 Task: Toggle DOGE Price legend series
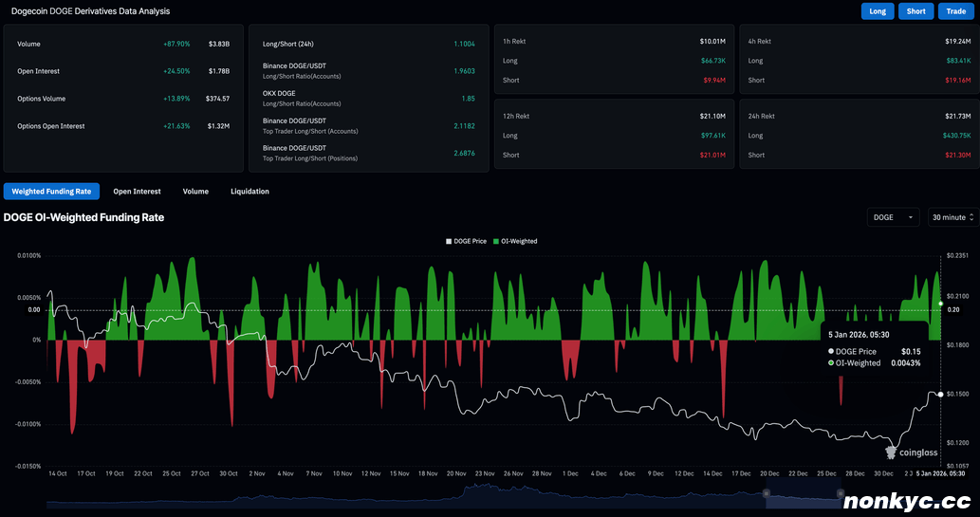point(472,241)
